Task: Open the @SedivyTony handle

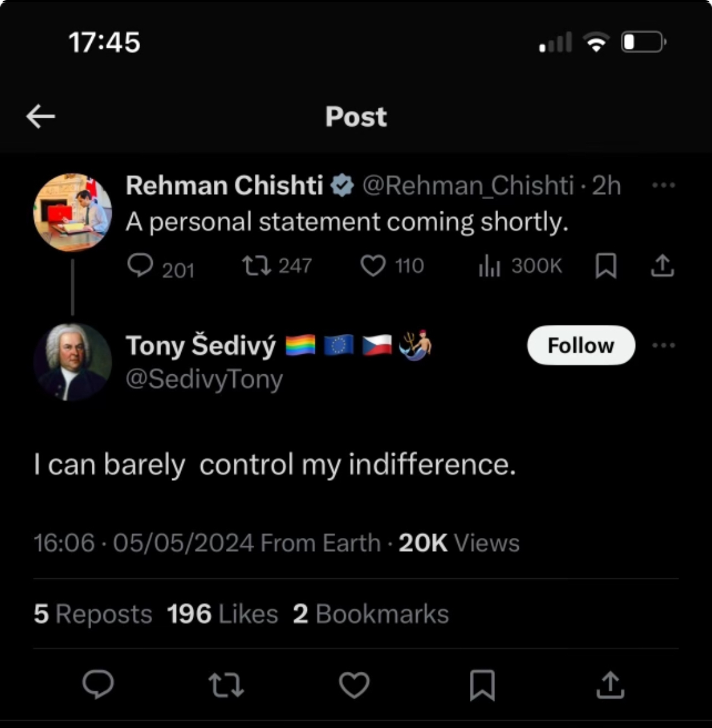Action: 204,379
